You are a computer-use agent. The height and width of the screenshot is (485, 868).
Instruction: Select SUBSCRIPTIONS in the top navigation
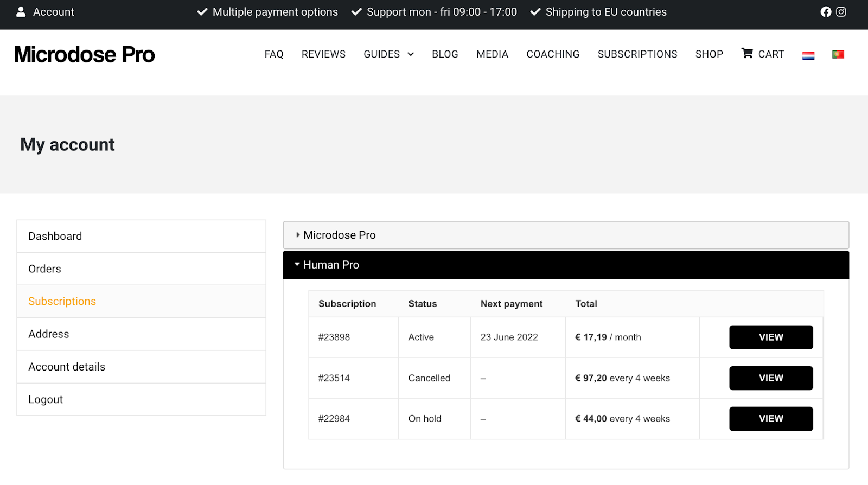[x=637, y=54]
